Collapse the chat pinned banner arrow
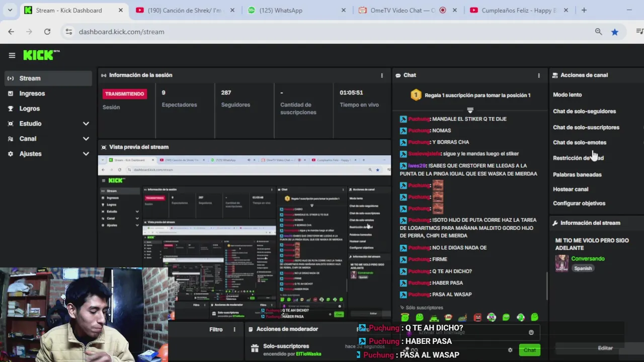644x362 pixels. [x=470, y=110]
